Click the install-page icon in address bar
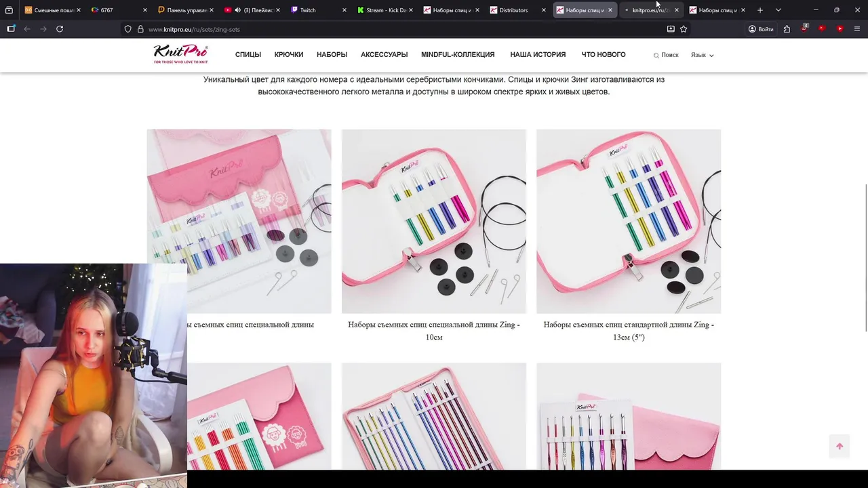Screen dimensions: 868x488 [x=671, y=29]
